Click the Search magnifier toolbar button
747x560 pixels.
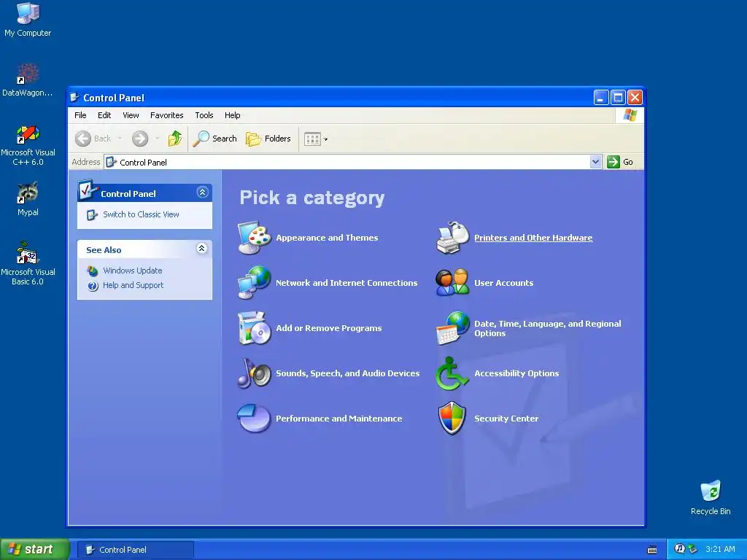215,139
